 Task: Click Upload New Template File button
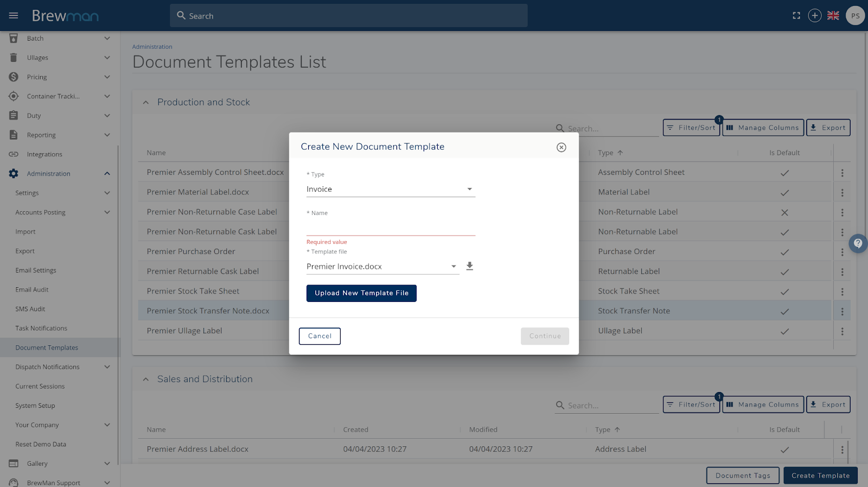[361, 293]
